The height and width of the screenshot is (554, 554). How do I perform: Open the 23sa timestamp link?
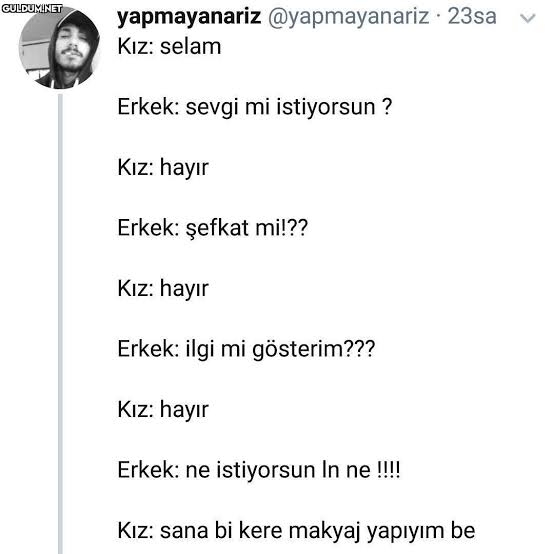click(472, 17)
